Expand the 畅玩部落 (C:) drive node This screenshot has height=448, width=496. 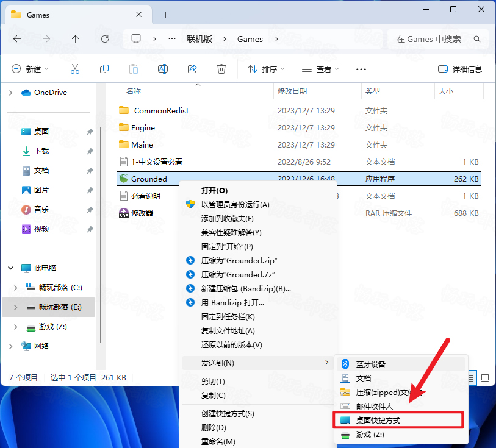point(15,288)
